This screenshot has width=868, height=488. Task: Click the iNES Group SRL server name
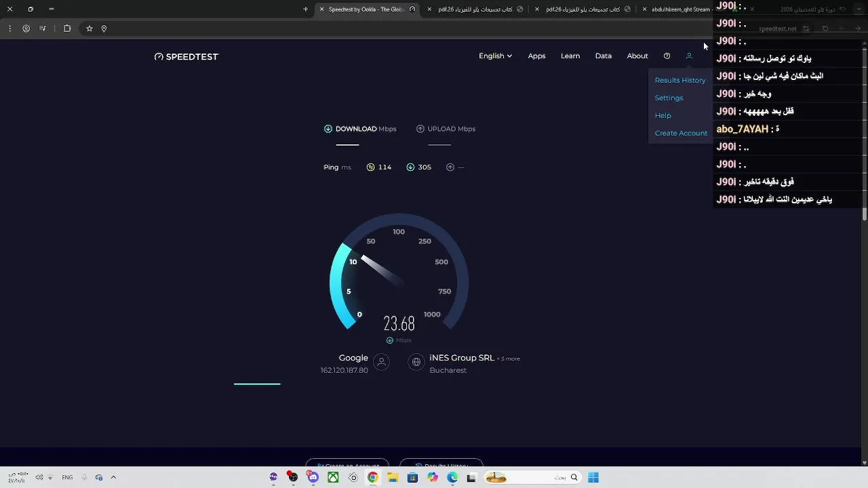click(462, 358)
